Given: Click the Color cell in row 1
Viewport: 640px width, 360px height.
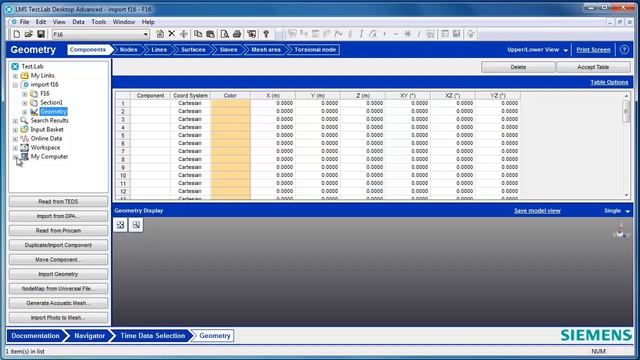Looking at the screenshot, I should 230,103.
